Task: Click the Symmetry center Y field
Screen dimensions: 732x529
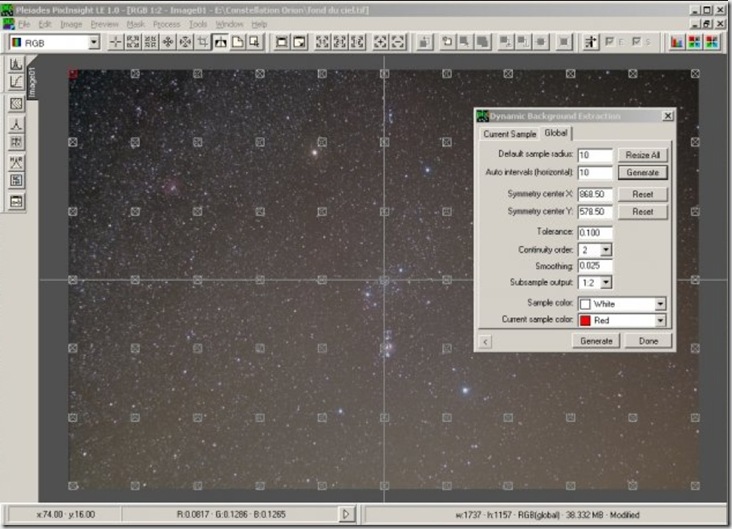Action: (595, 212)
